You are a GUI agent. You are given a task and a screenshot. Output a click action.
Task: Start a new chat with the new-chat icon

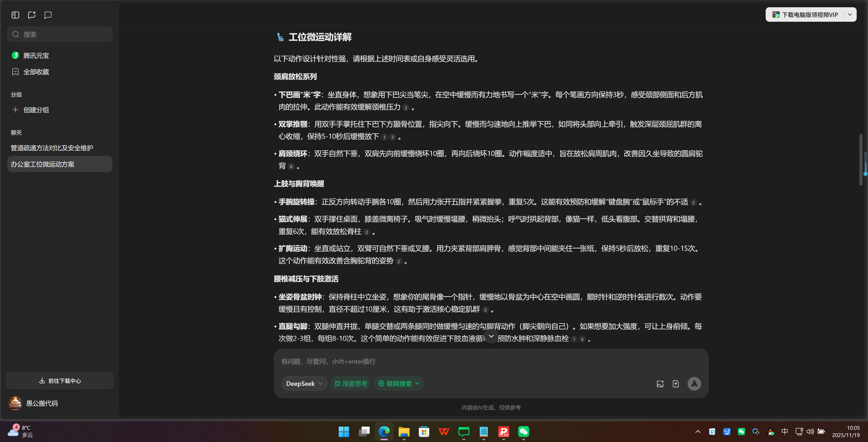[32, 15]
